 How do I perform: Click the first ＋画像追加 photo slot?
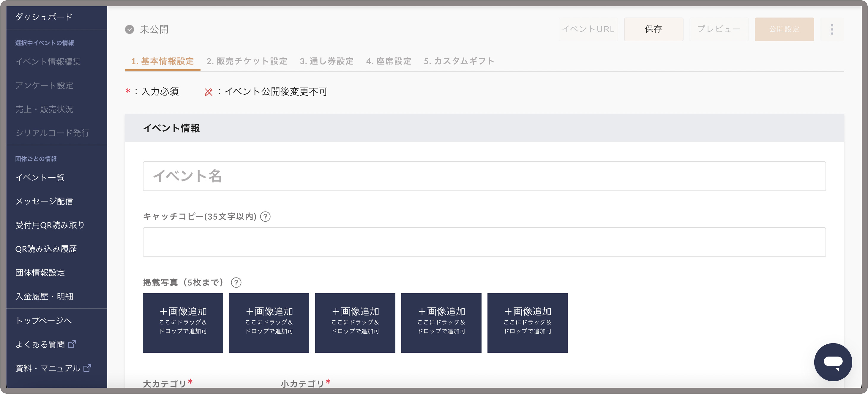coord(183,323)
